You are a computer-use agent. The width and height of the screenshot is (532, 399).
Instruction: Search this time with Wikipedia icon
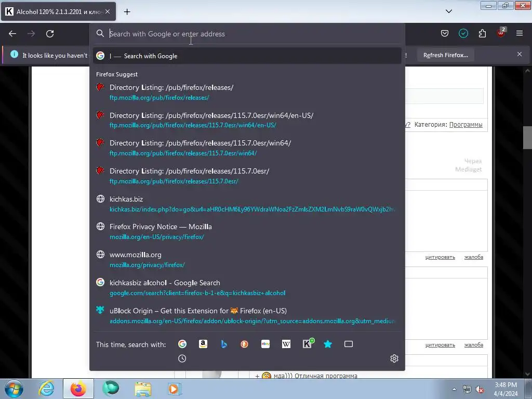click(286, 344)
